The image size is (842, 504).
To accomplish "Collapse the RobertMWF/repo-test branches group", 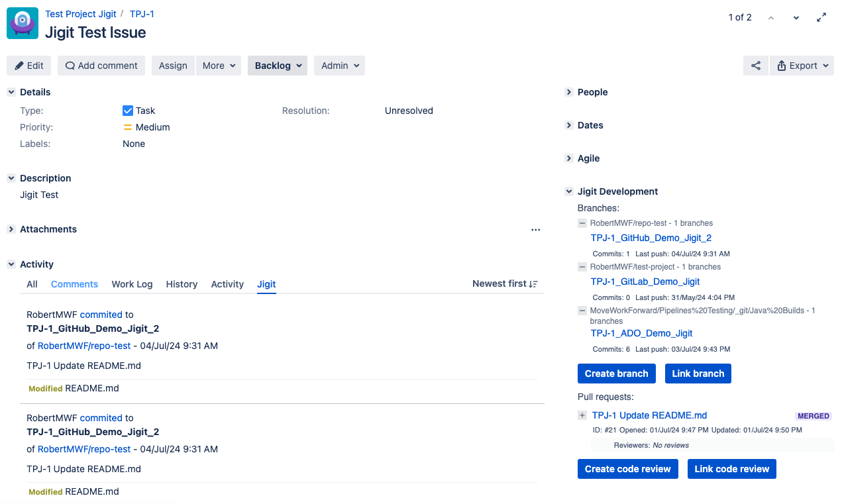I will pos(582,223).
